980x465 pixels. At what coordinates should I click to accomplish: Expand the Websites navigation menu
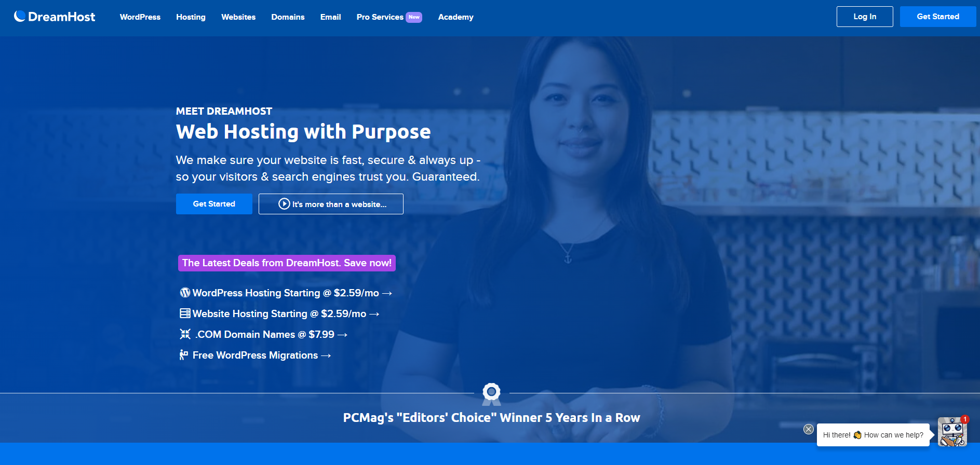[238, 17]
